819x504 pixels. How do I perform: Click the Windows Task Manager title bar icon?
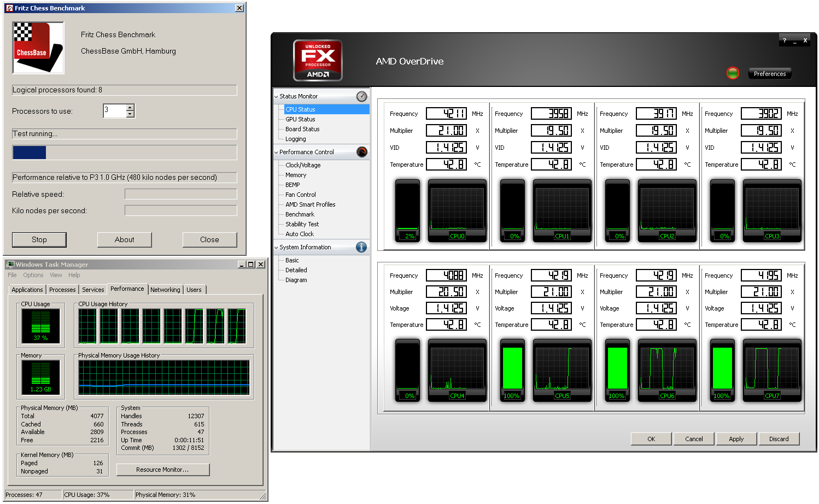click(x=10, y=265)
